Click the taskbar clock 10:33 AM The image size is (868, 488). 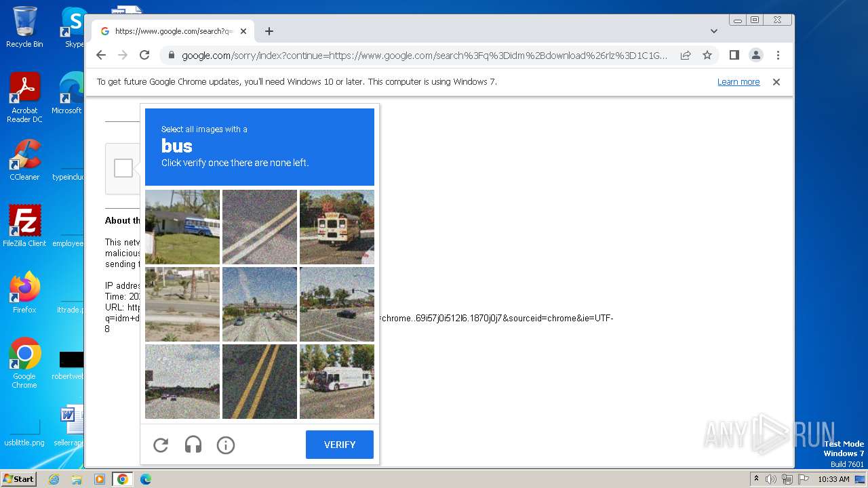[833, 479]
